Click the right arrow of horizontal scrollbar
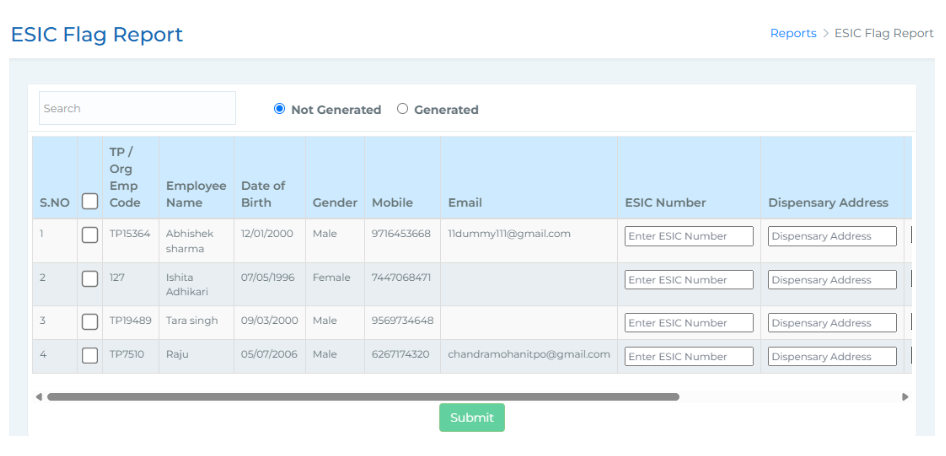 [x=906, y=397]
